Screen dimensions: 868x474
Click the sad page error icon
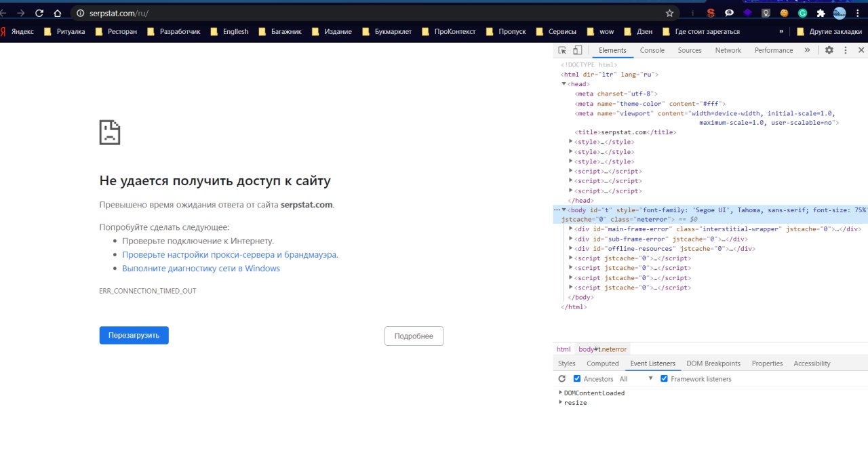[x=110, y=132]
